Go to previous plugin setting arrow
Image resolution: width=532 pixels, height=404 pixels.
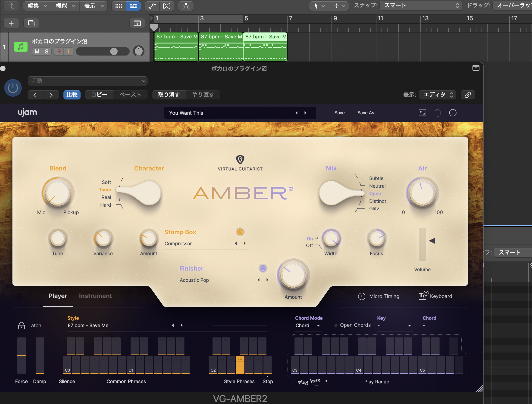click(x=35, y=95)
